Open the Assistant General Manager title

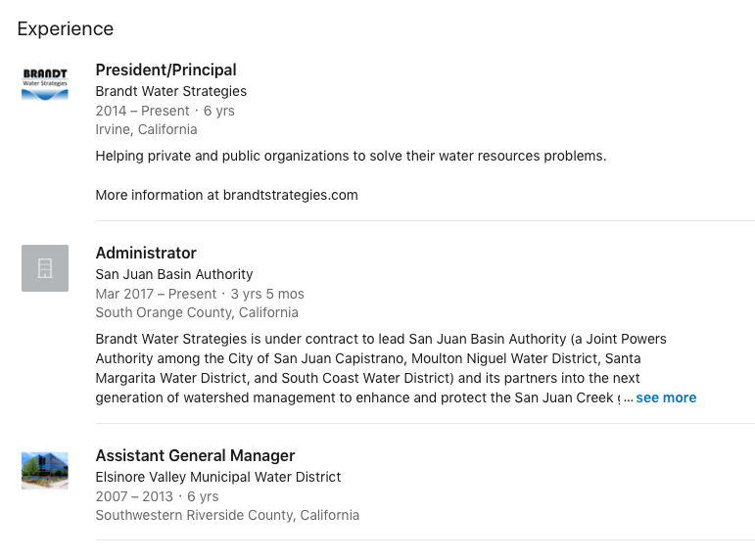click(x=196, y=455)
